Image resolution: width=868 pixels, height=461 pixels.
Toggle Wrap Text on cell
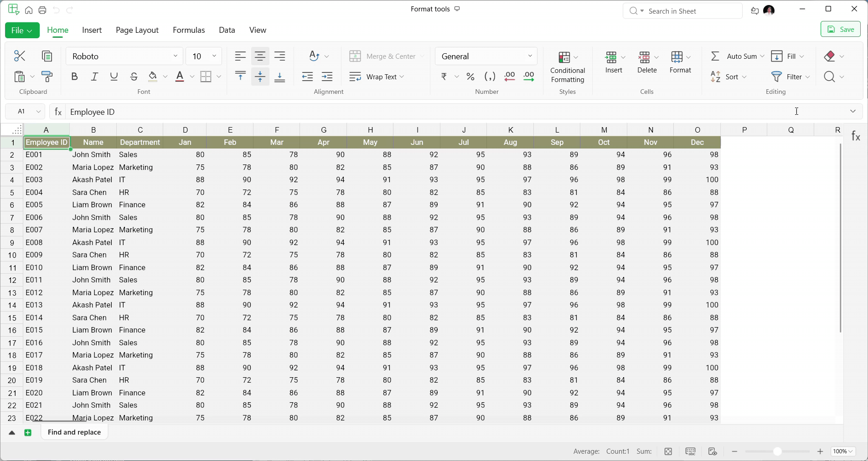377,77
